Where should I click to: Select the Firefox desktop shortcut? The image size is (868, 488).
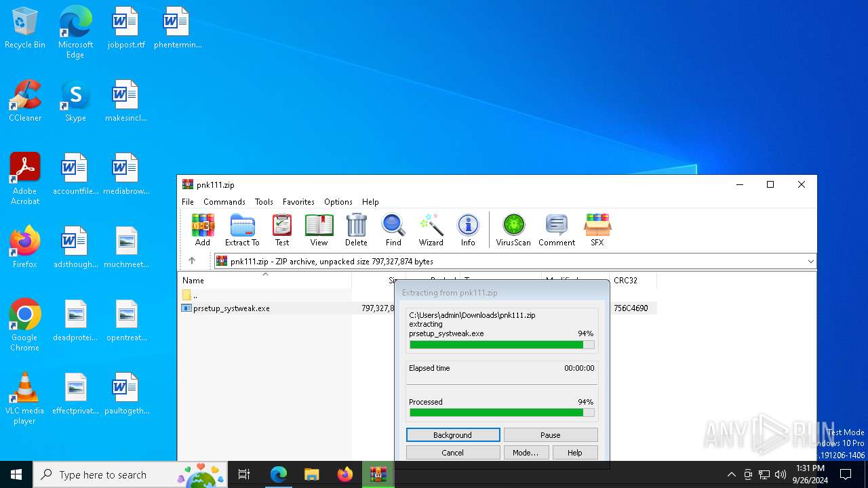[25, 248]
